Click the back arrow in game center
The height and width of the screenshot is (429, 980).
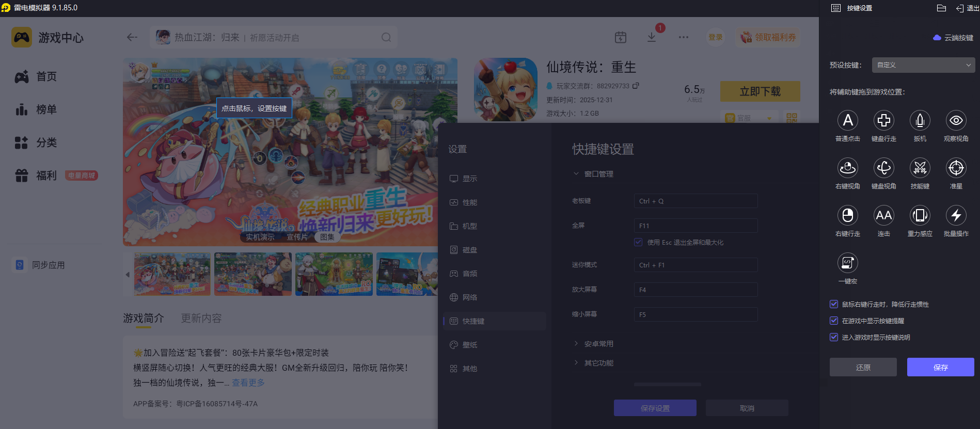pyautogui.click(x=132, y=37)
